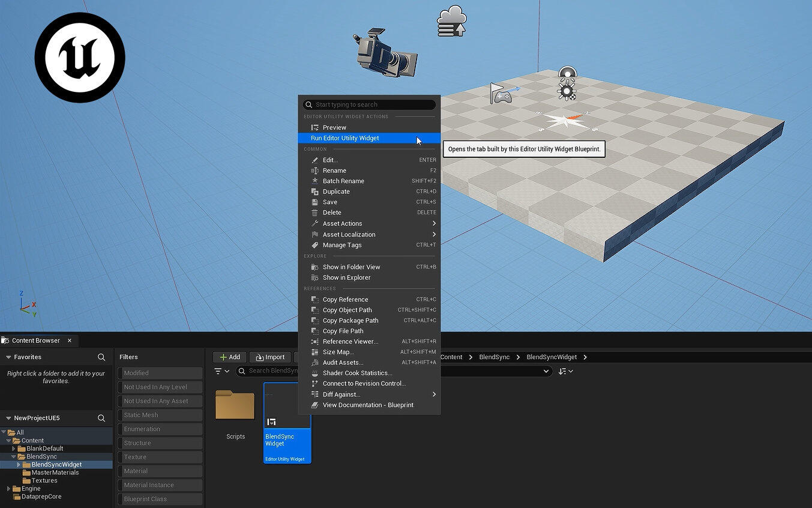The width and height of the screenshot is (812, 508).
Task: Collapse the Favorites section
Action: (8, 357)
